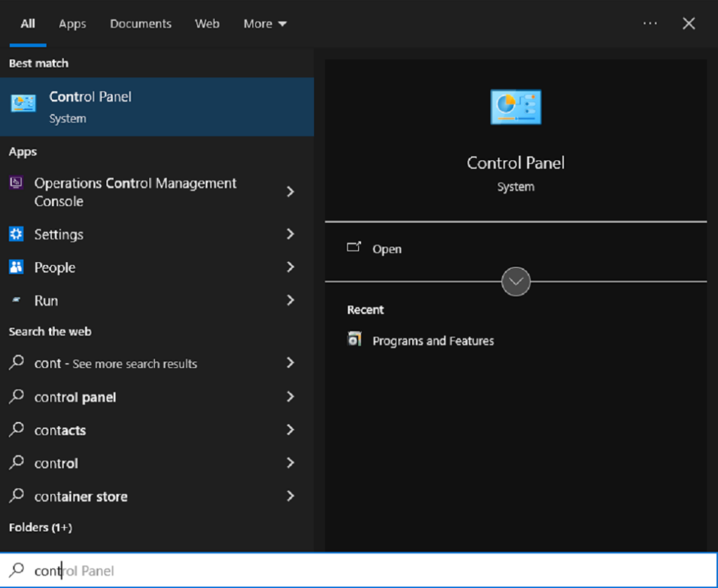Expand the Settings result arrow

290,234
